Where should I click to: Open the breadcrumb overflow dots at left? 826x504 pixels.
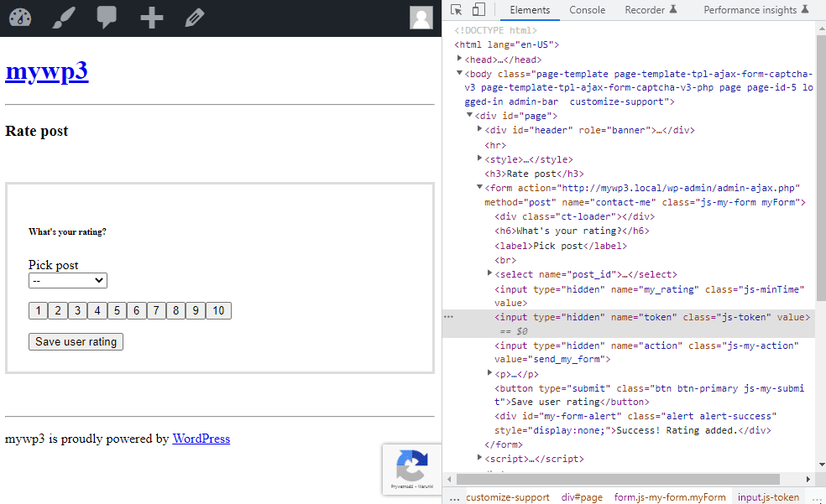(454, 497)
